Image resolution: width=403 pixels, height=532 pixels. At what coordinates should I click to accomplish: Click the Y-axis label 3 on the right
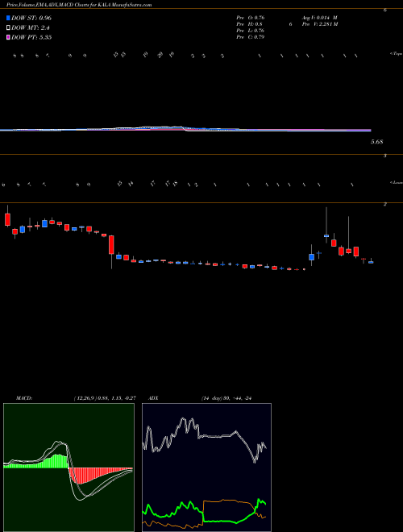point(384,156)
